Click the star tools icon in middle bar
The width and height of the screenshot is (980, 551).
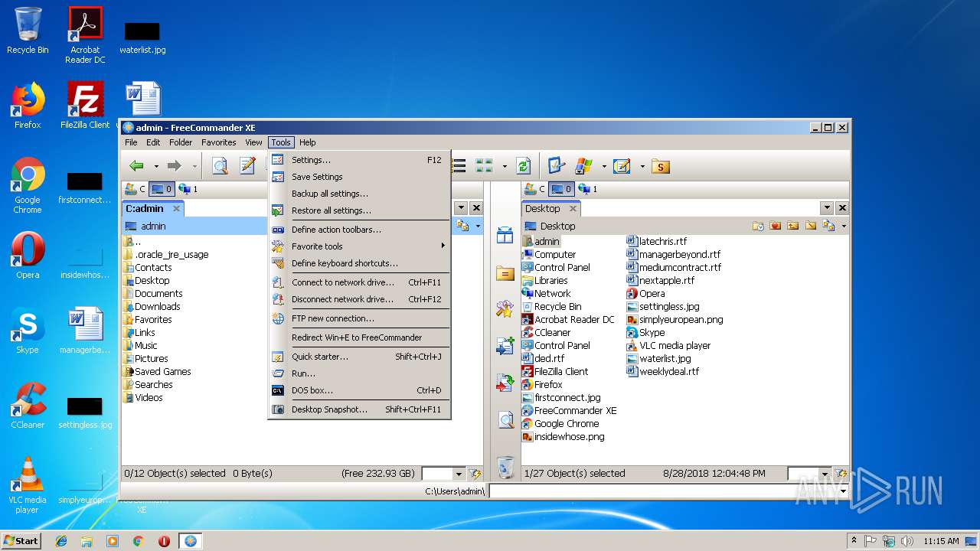505,309
